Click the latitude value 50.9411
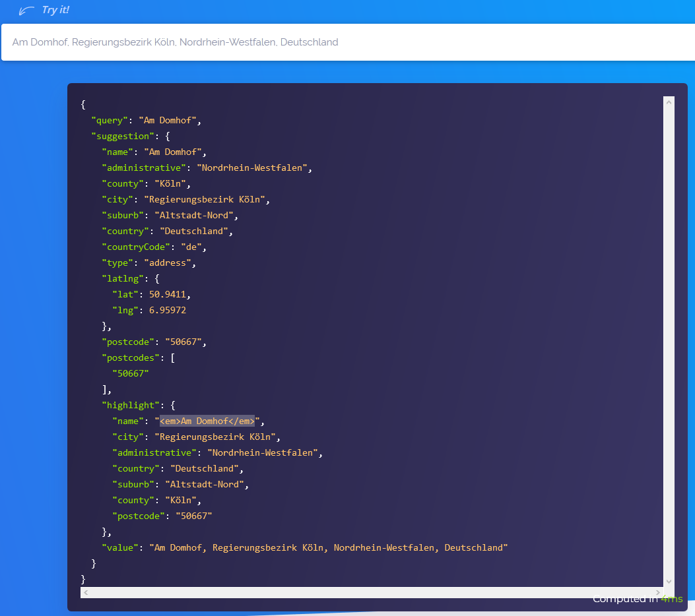This screenshot has width=695, height=616. click(166, 294)
